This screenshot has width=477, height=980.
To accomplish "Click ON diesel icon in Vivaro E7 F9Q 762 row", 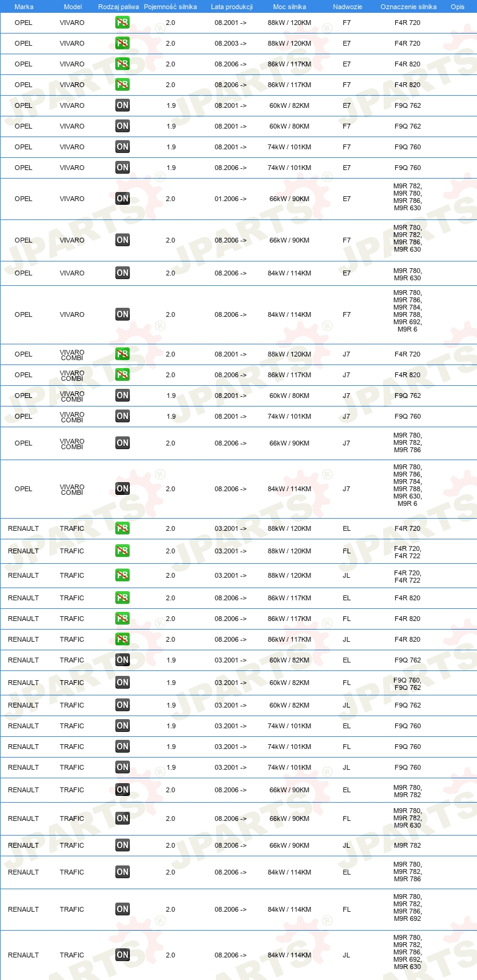I will [123, 105].
